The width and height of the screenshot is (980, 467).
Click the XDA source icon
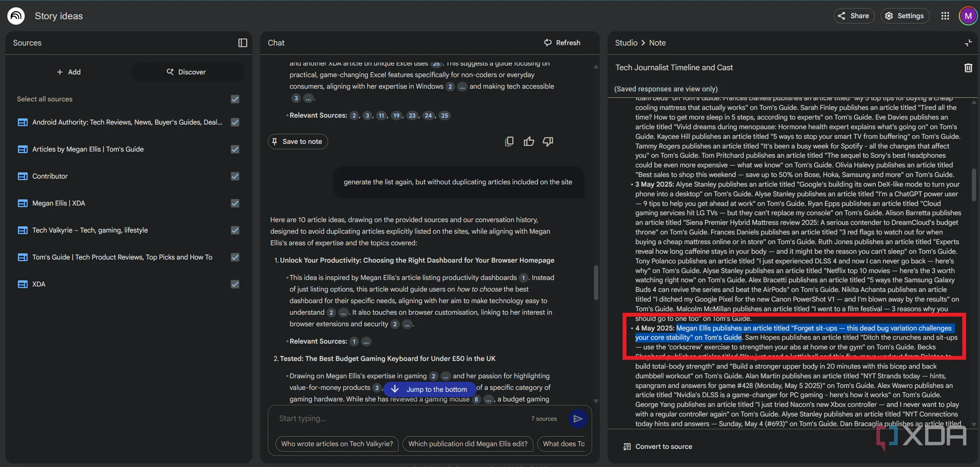[23, 284]
